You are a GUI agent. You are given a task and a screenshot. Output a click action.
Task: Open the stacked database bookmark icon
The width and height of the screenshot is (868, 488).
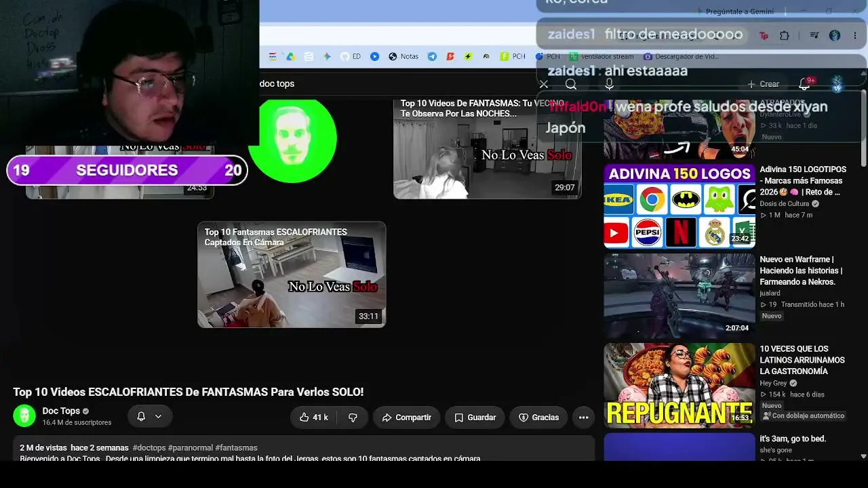pos(309,56)
